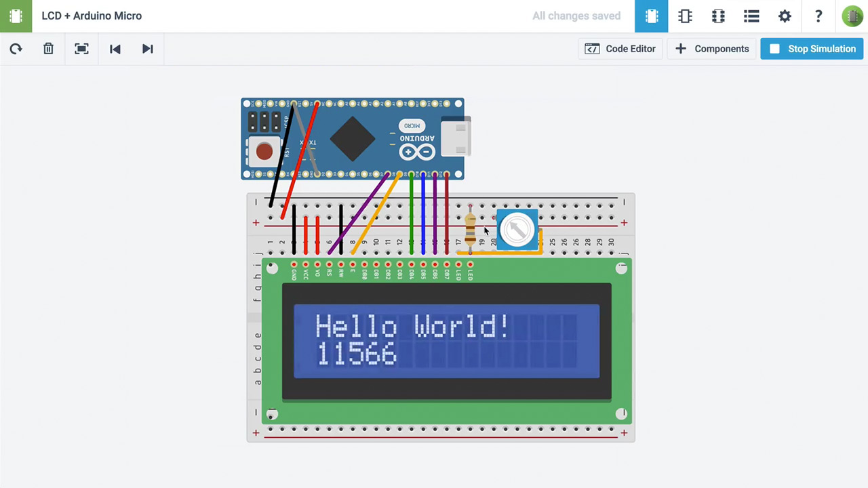The height and width of the screenshot is (488, 868).
Task: Click the Tinkercad circuits logo icon
Action: point(16,16)
